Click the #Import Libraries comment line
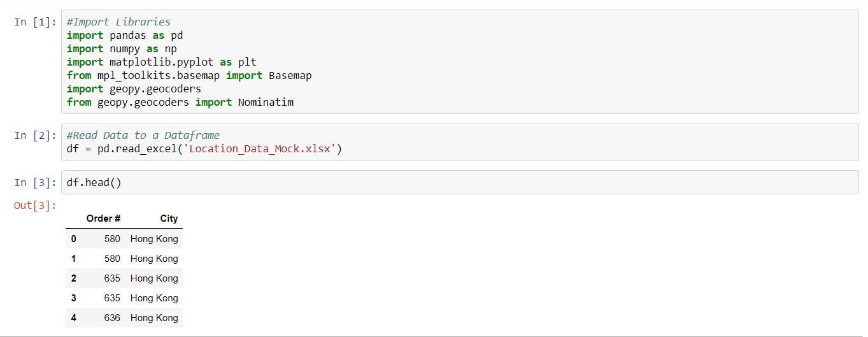The height and width of the screenshot is (337, 868). [x=118, y=22]
